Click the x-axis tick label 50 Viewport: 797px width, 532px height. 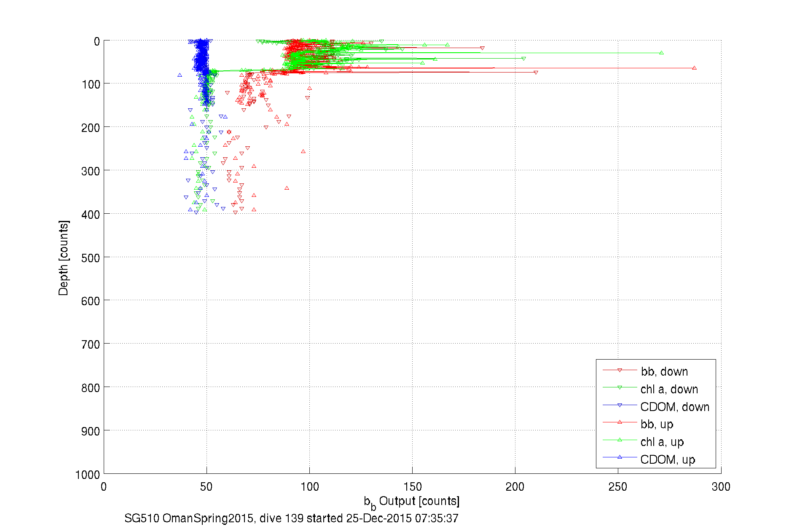(207, 487)
